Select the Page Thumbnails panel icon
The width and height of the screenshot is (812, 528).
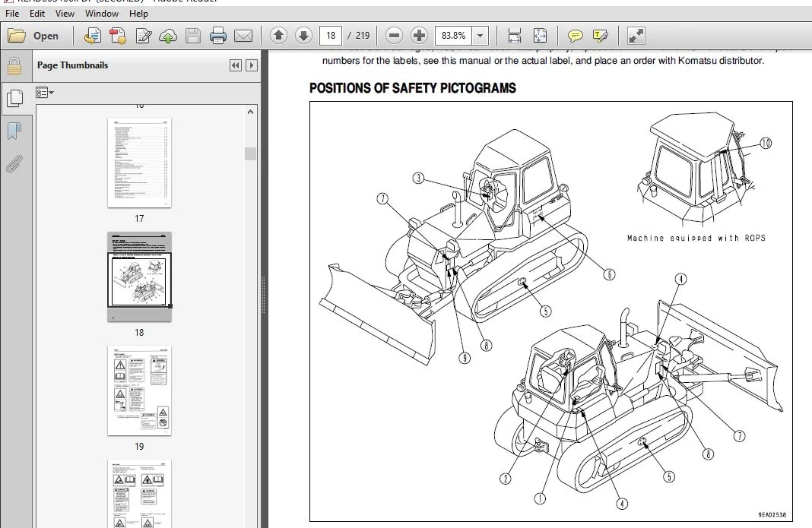point(14,98)
